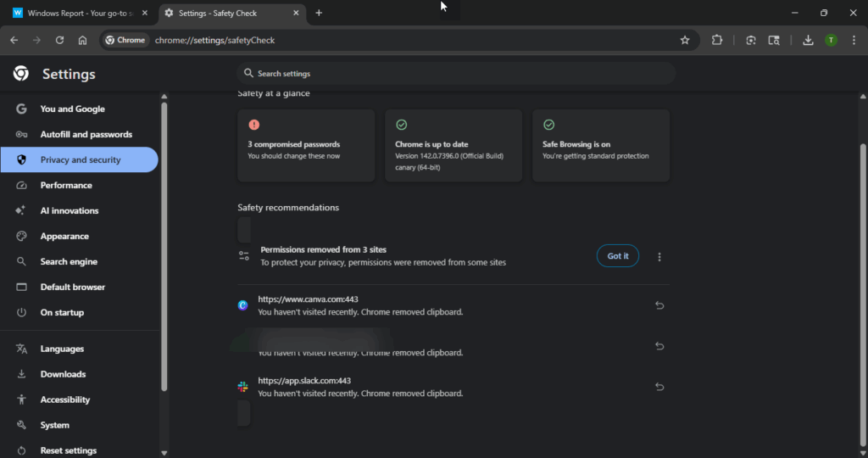Open AI innovations settings
The width and height of the screenshot is (868, 458).
tap(79, 210)
